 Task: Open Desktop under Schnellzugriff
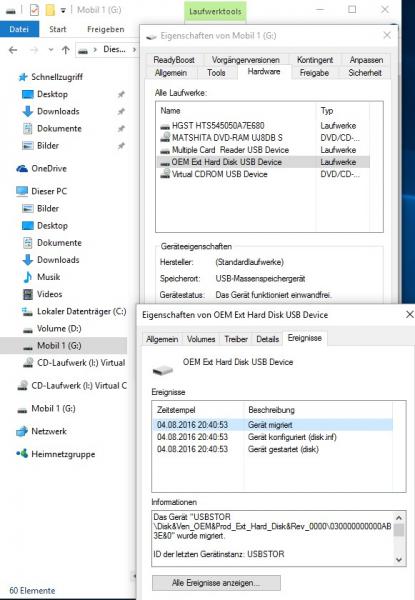52,94
